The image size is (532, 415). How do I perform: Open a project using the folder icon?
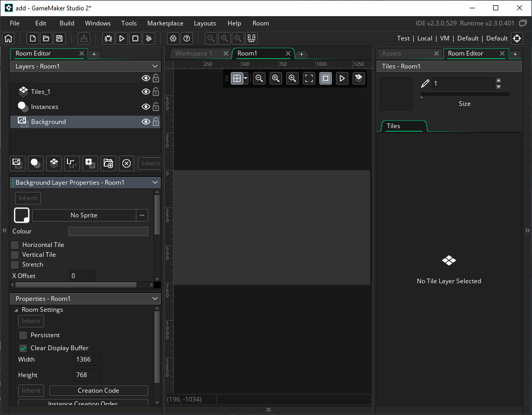coord(46,38)
